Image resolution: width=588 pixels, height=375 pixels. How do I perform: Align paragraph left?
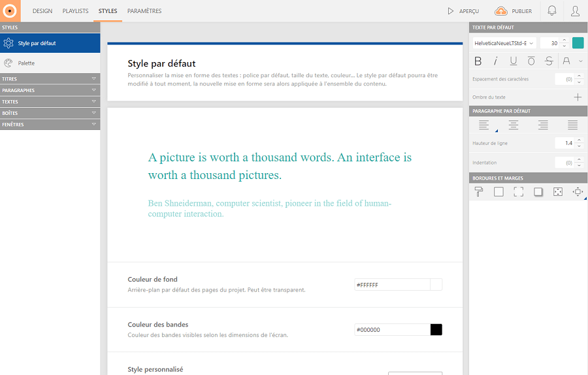pyautogui.click(x=483, y=125)
